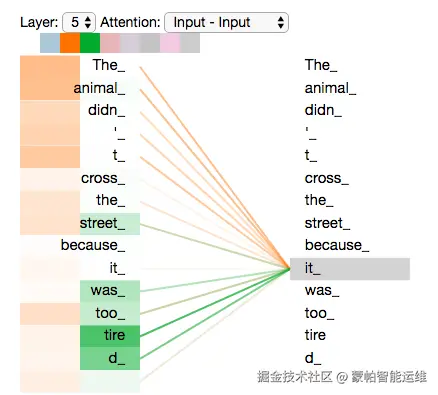The height and width of the screenshot is (395, 438).
Task: Click 'cross_' token in left column
Action: [x=103, y=178]
